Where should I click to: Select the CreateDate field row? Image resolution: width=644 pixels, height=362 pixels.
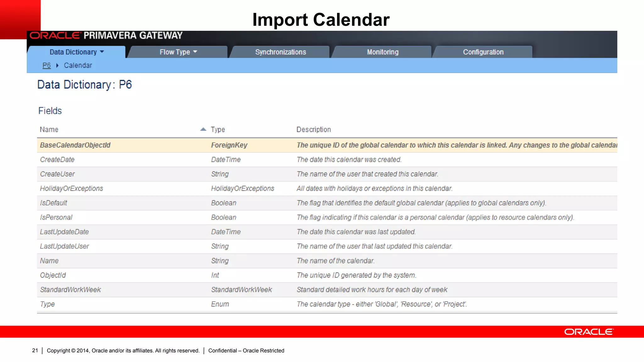pos(327,160)
